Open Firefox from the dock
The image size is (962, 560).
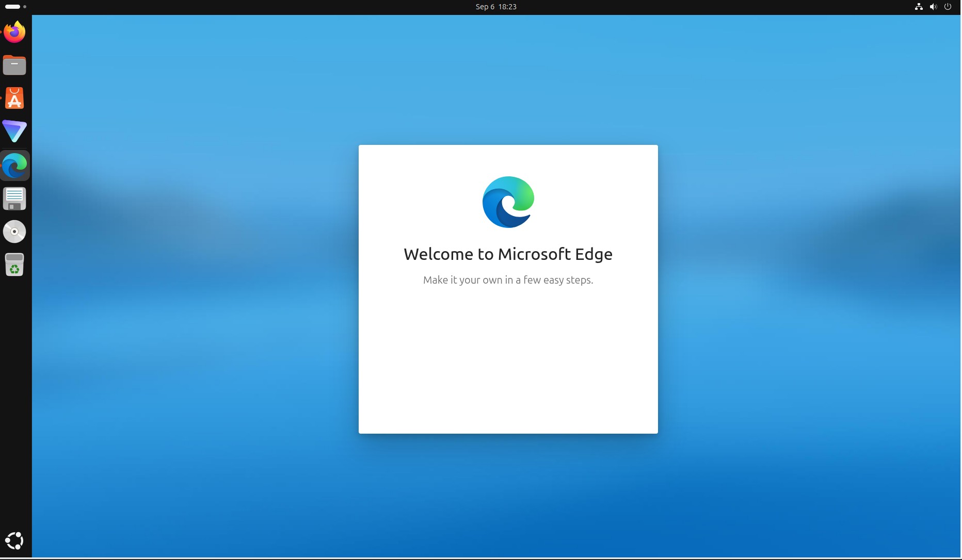click(14, 32)
